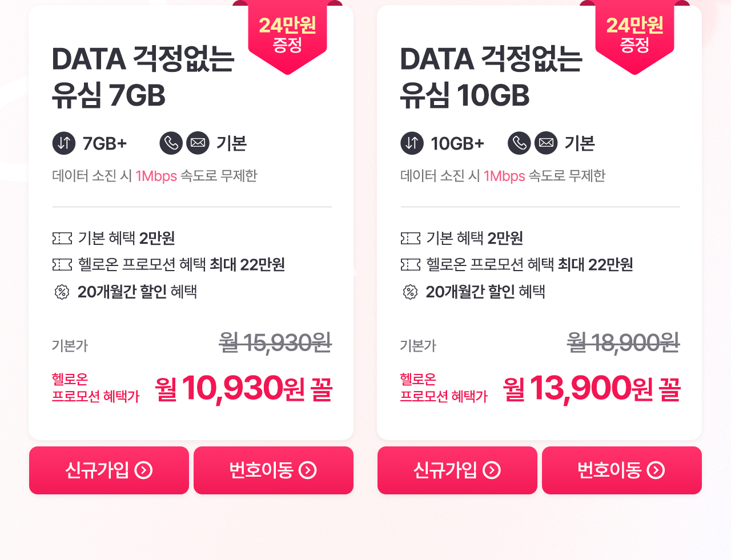Click message envelope icon on 7GB plan
The height and width of the screenshot is (560, 731).
tap(198, 143)
